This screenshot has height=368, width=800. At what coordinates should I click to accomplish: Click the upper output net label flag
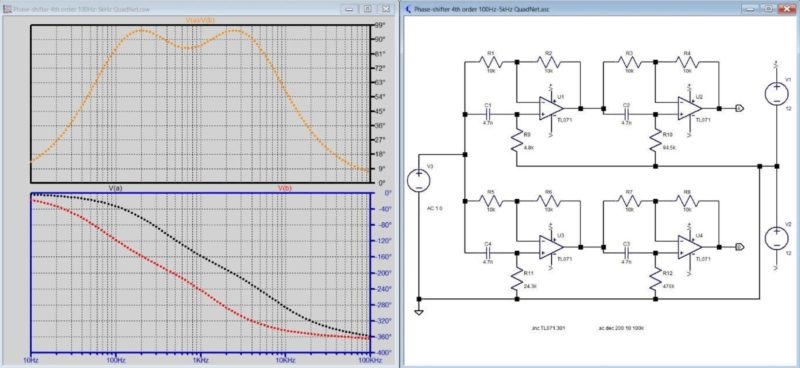click(740, 108)
